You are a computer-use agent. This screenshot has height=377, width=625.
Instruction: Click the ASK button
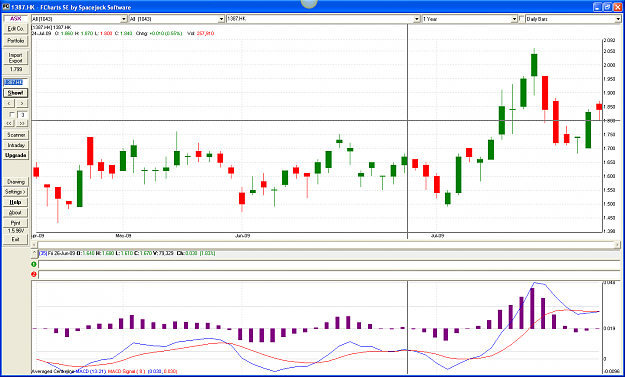pyautogui.click(x=16, y=18)
